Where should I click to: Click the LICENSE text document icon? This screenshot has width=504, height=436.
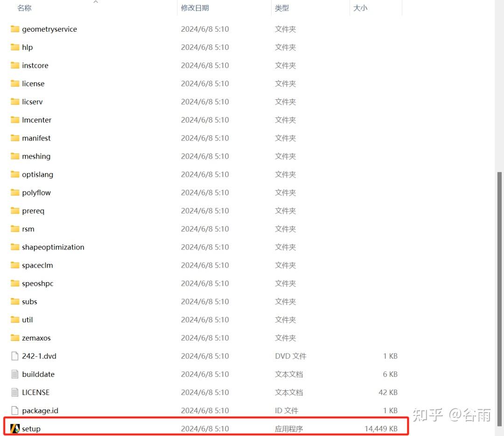[15, 392]
